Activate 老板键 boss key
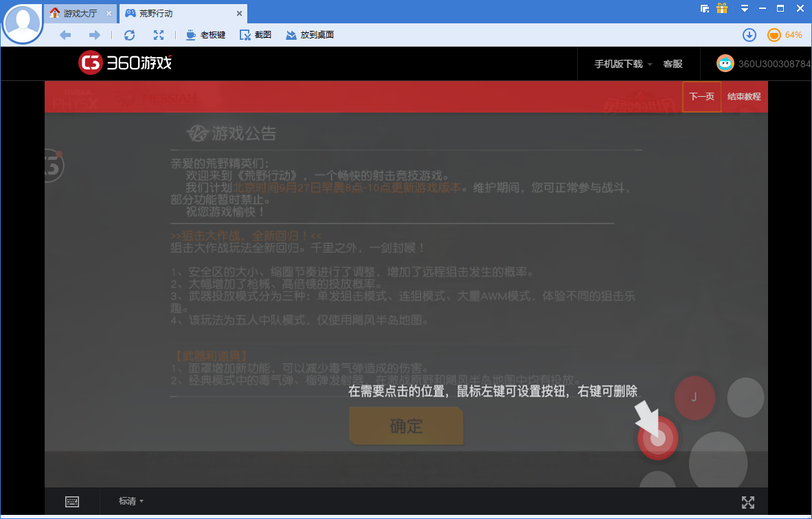 205,35
